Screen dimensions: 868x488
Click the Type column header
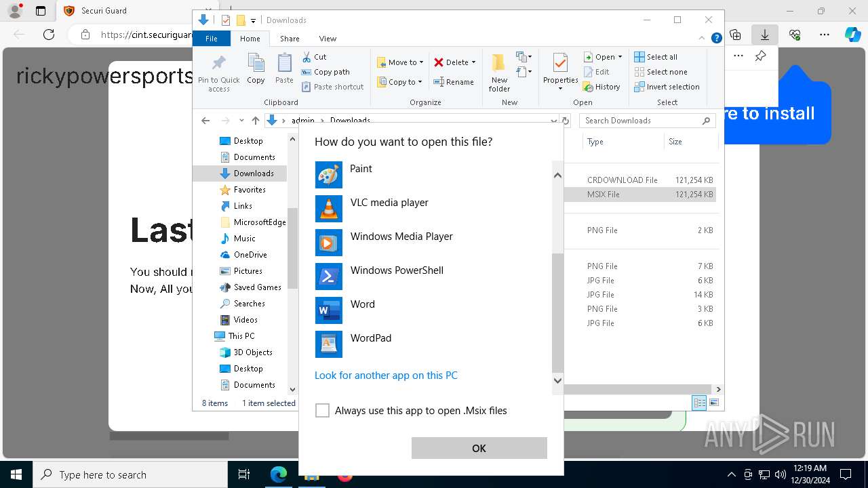pyautogui.click(x=623, y=142)
